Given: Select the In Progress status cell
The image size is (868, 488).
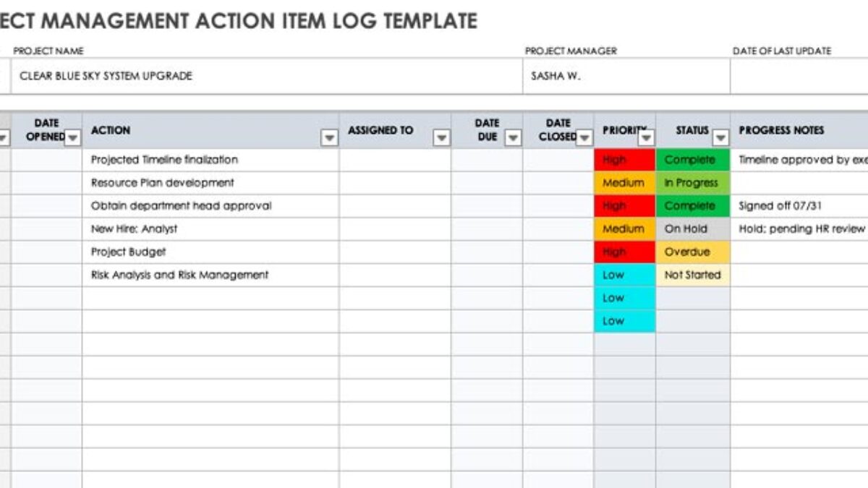Looking at the screenshot, I should click(x=692, y=183).
